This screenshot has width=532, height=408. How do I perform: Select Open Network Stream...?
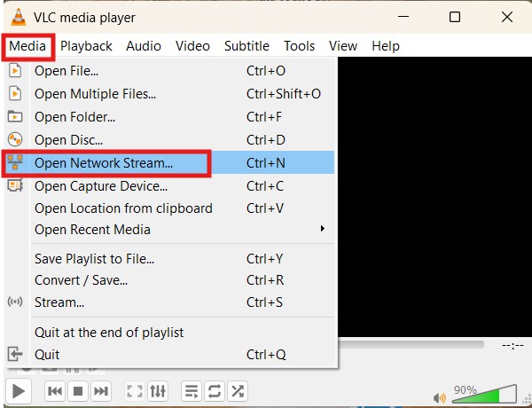pos(169,162)
